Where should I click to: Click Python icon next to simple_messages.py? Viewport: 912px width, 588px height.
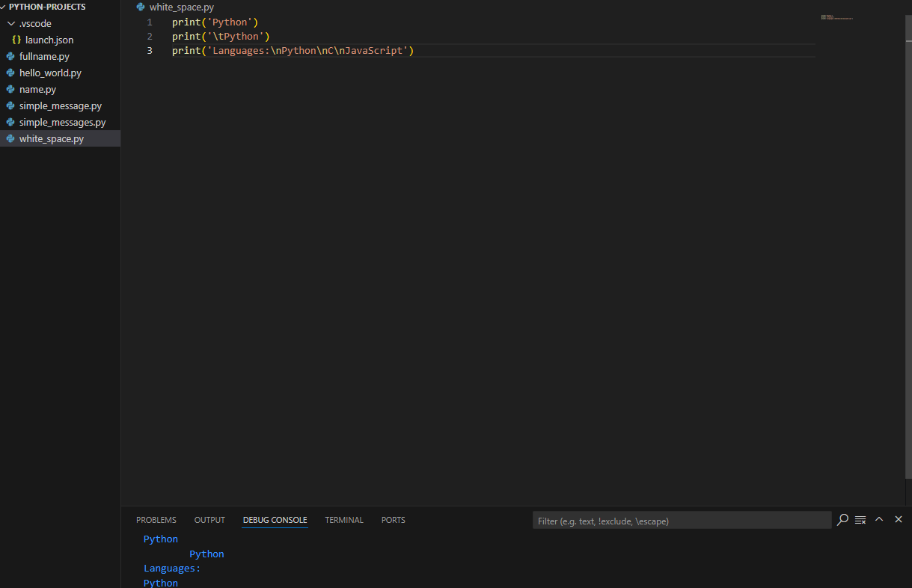tap(10, 122)
